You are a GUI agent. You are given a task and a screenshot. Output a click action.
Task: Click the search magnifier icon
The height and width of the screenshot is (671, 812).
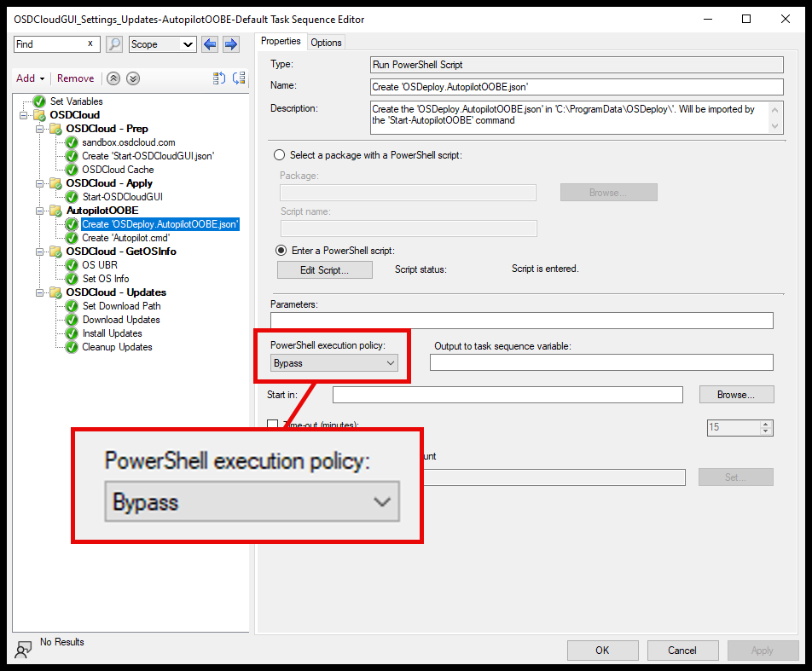coord(114,43)
